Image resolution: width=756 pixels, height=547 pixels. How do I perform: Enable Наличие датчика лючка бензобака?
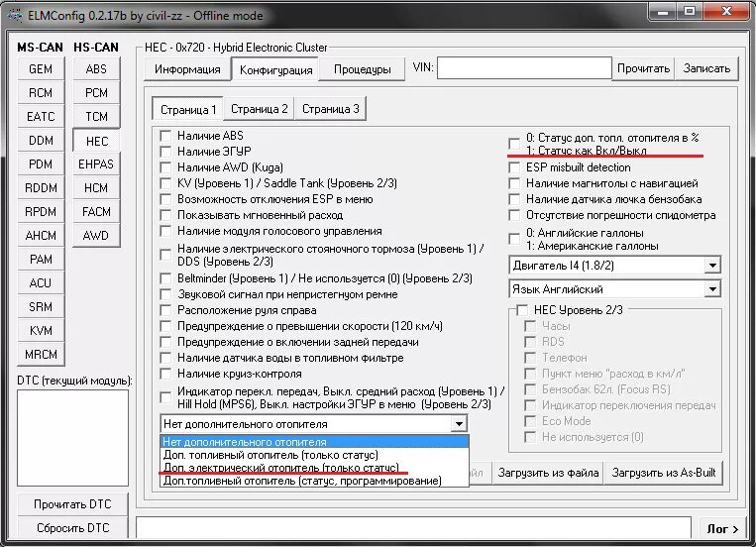pyautogui.click(x=514, y=199)
